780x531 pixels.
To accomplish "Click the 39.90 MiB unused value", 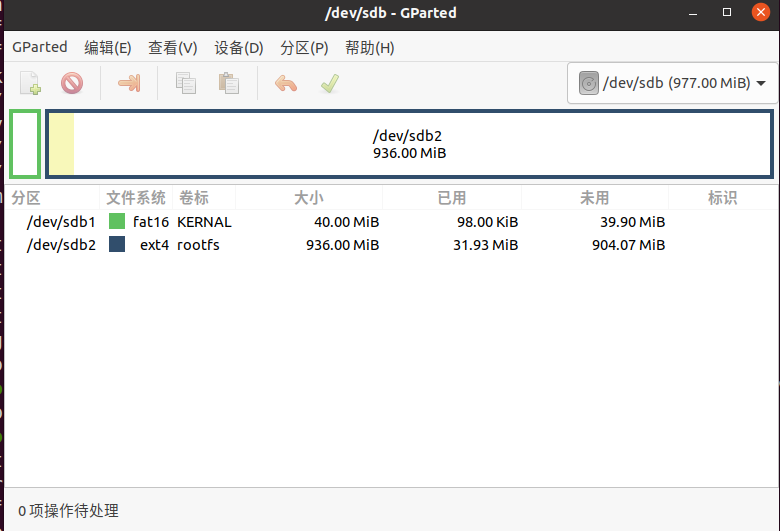I will pos(632,222).
